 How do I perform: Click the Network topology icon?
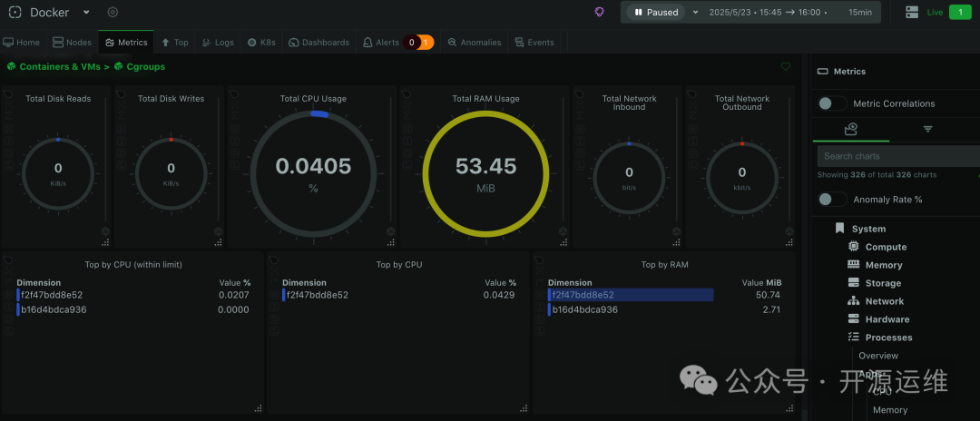click(x=853, y=301)
